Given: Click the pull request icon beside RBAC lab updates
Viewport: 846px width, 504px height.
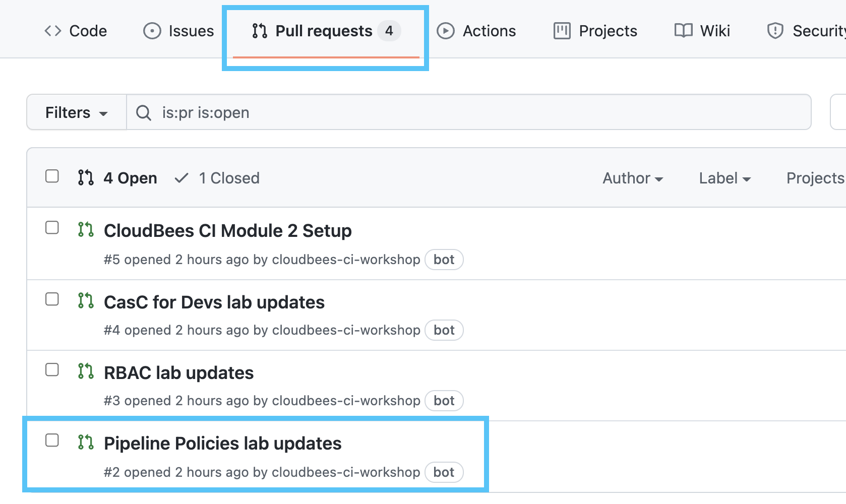Looking at the screenshot, I should [x=86, y=371].
